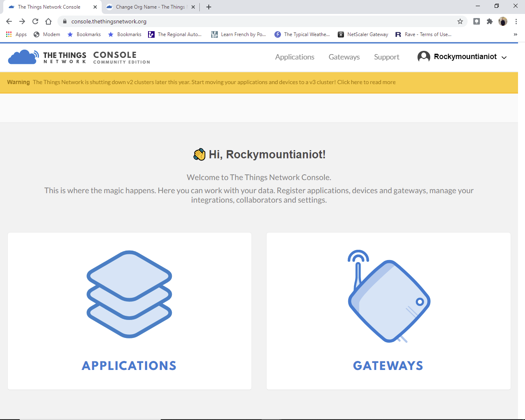Click the user profile avatar icon
This screenshot has height=420, width=525.
pyautogui.click(x=424, y=57)
